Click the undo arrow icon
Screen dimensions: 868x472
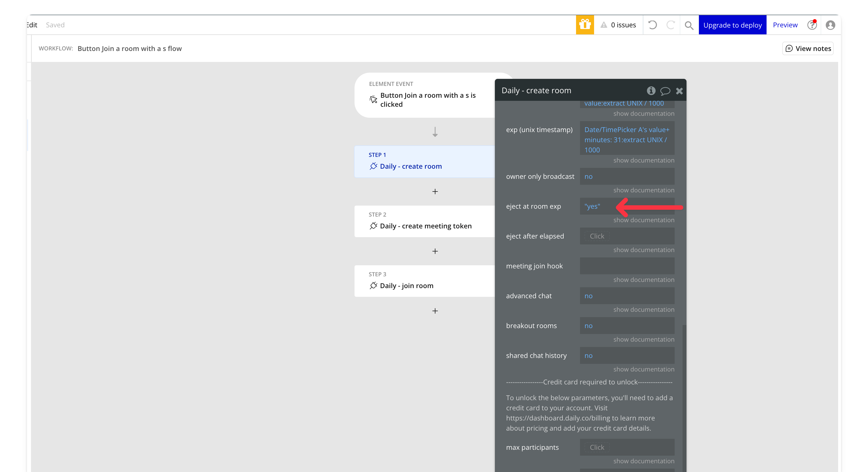click(x=652, y=25)
